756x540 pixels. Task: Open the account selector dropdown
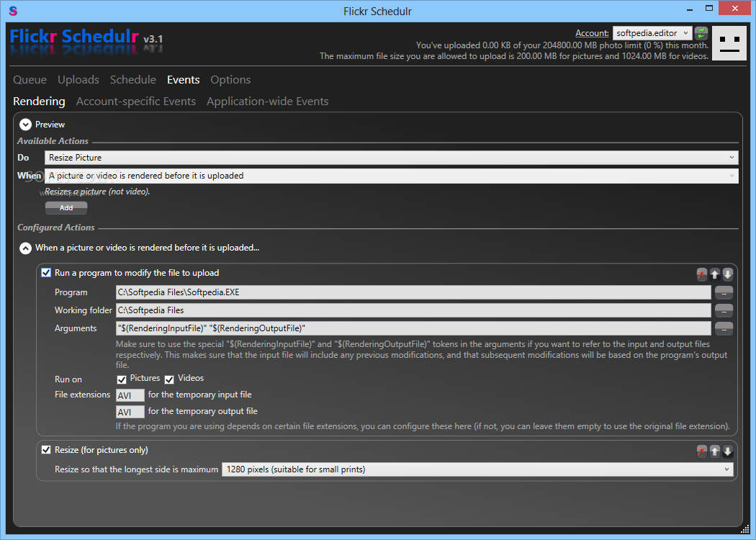pos(652,33)
